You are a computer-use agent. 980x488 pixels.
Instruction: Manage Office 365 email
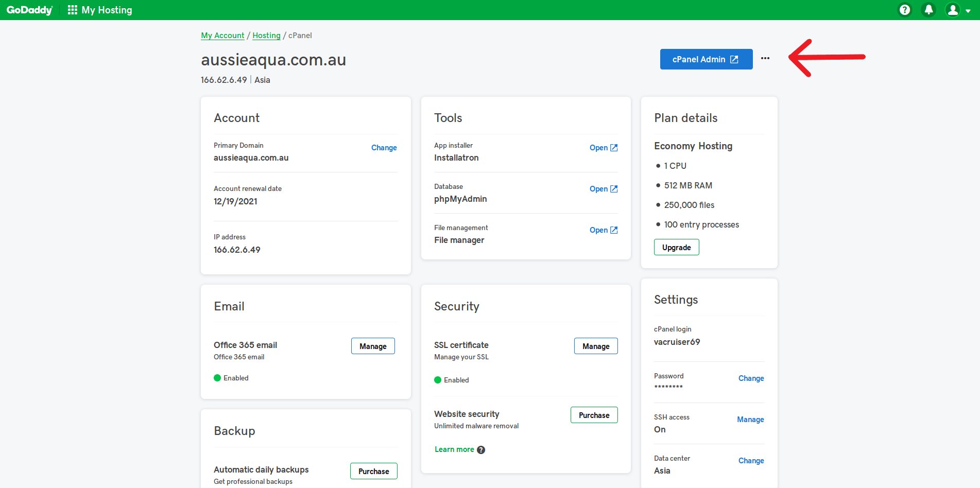point(373,346)
